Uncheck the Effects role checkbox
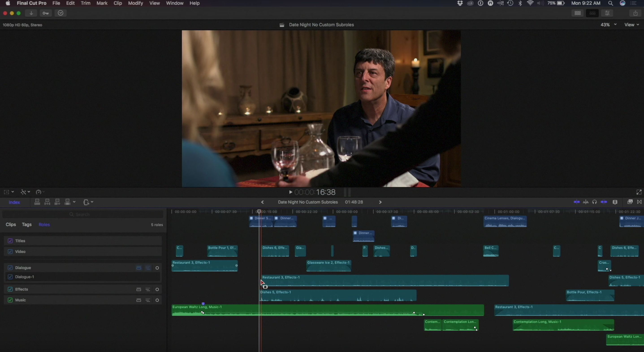644x352 pixels. [x=10, y=289]
